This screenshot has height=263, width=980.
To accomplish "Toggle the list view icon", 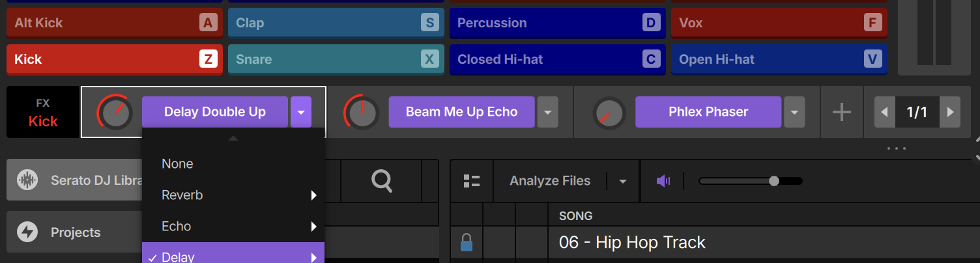I will pyautogui.click(x=471, y=181).
